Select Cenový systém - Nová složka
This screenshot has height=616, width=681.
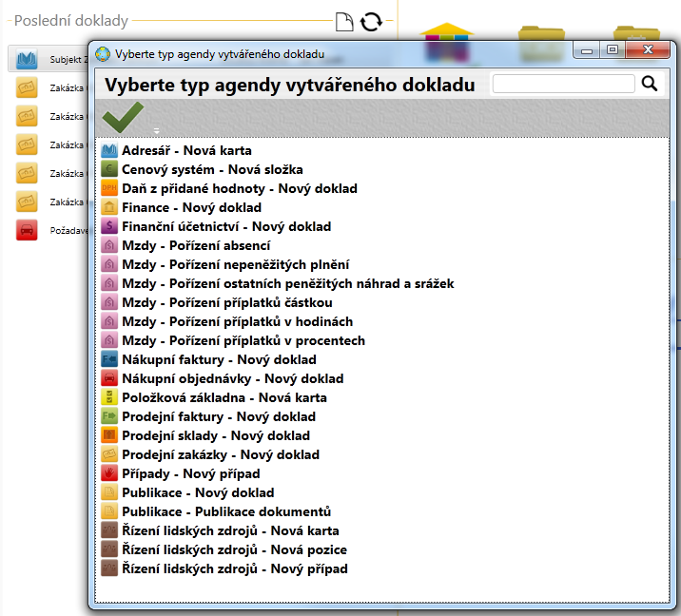coord(212,169)
